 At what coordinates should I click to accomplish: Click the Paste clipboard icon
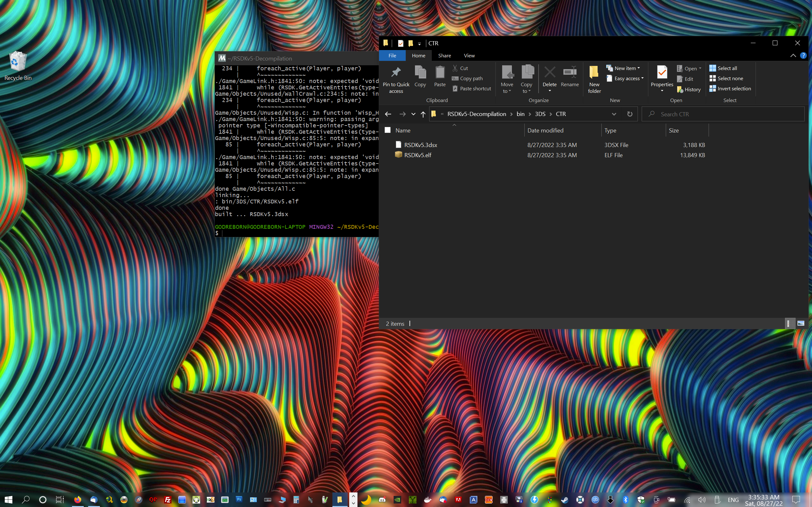(x=440, y=72)
